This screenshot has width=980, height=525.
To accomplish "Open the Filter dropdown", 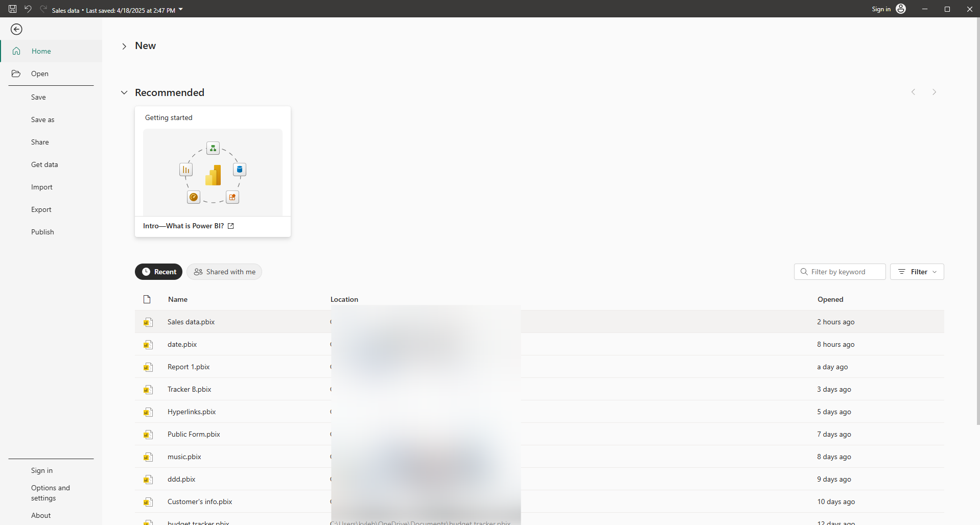I will point(917,272).
